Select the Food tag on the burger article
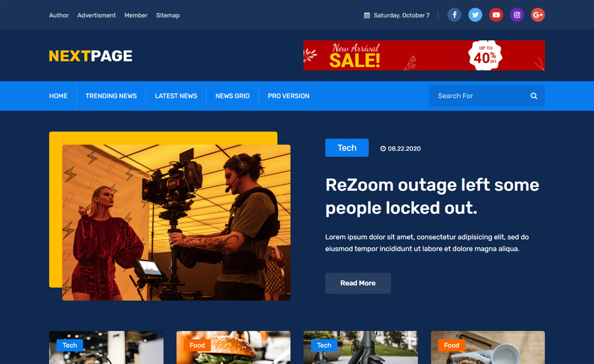Screen dimensions: 594x364 pos(197,345)
